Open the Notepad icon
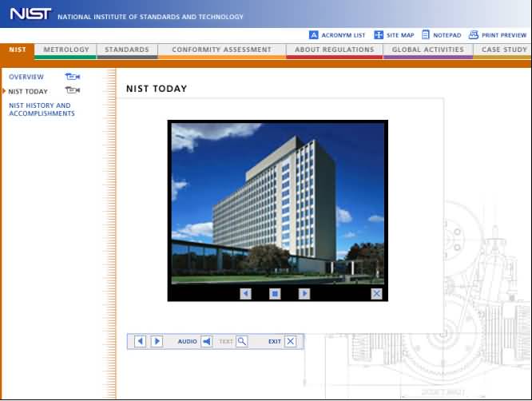Viewport: 532px width, 401px height. tap(426, 35)
